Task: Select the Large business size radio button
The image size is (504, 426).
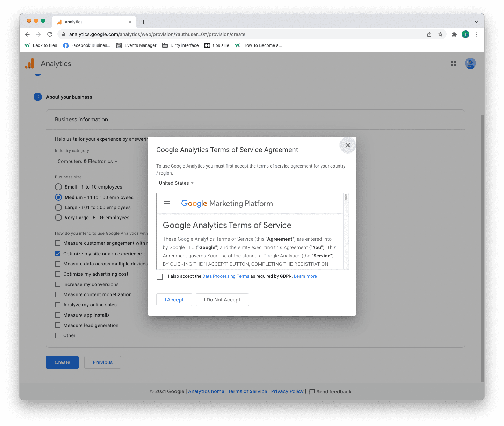Action: coord(58,207)
